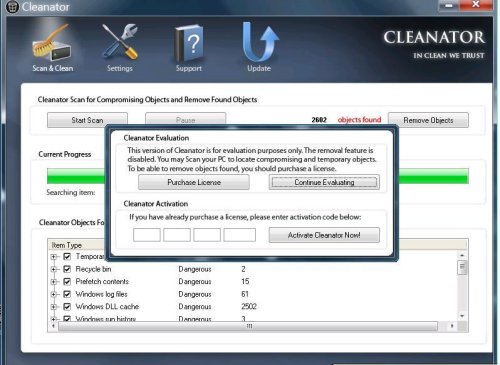The height and width of the screenshot is (365, 500).
Task: Click the list's scroll up arrow
Action: 462,255
